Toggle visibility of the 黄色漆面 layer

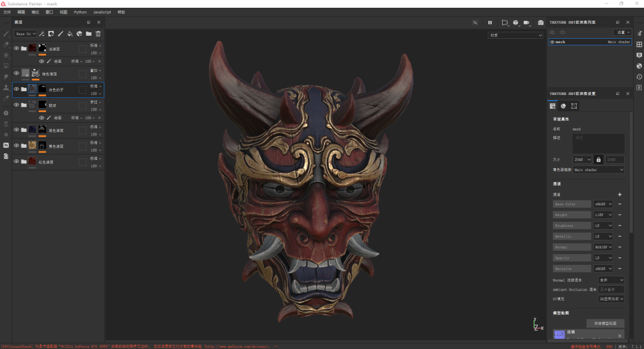click(x=17, y=146)
